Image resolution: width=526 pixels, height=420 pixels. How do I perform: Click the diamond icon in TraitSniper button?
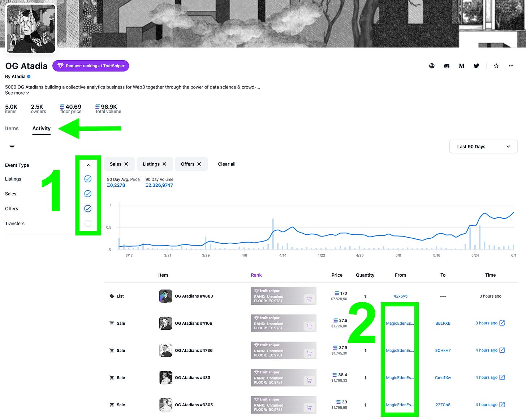tap(60, 66)
